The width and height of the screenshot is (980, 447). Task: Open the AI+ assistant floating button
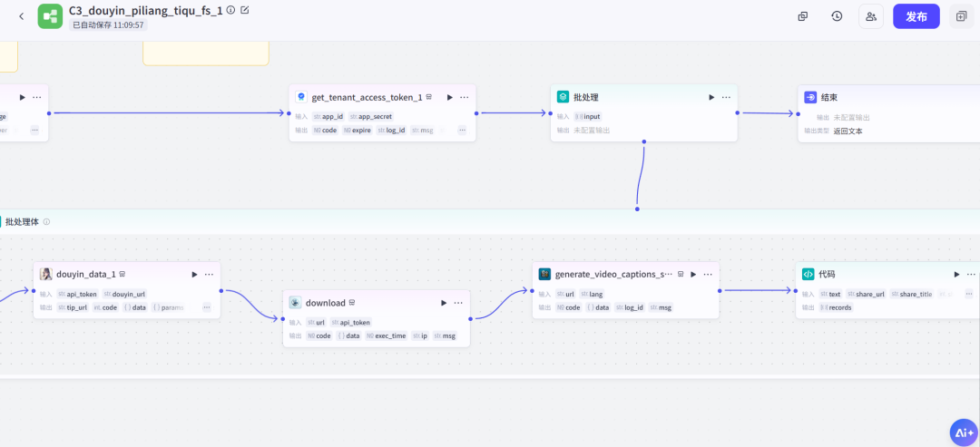point(963,432)
